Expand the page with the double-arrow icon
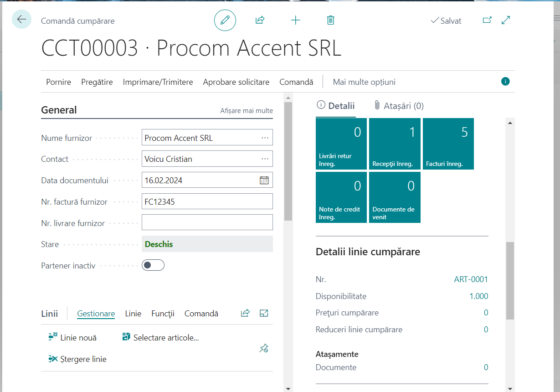The width and height of the screenshot is (560, 392). [506, 20]
